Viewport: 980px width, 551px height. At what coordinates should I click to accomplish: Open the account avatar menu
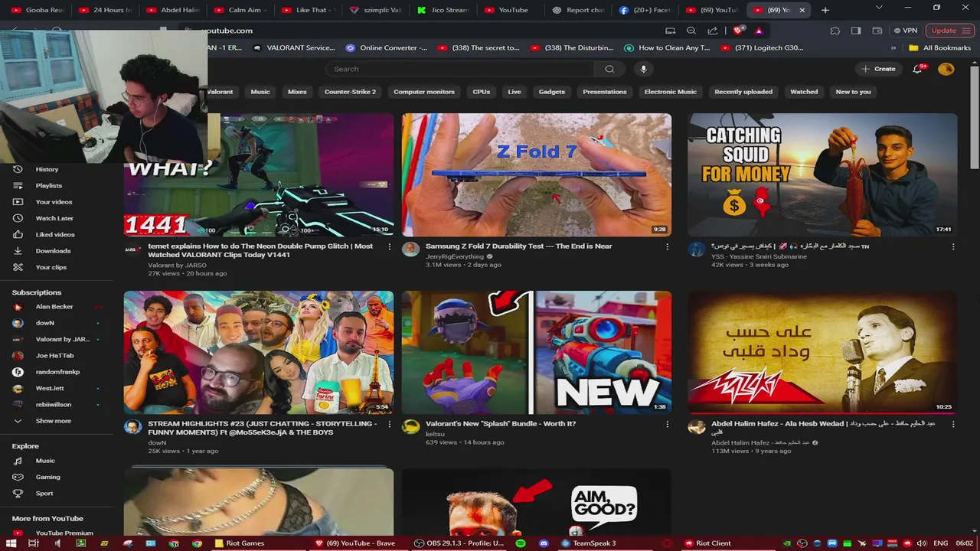coord(946,69)
